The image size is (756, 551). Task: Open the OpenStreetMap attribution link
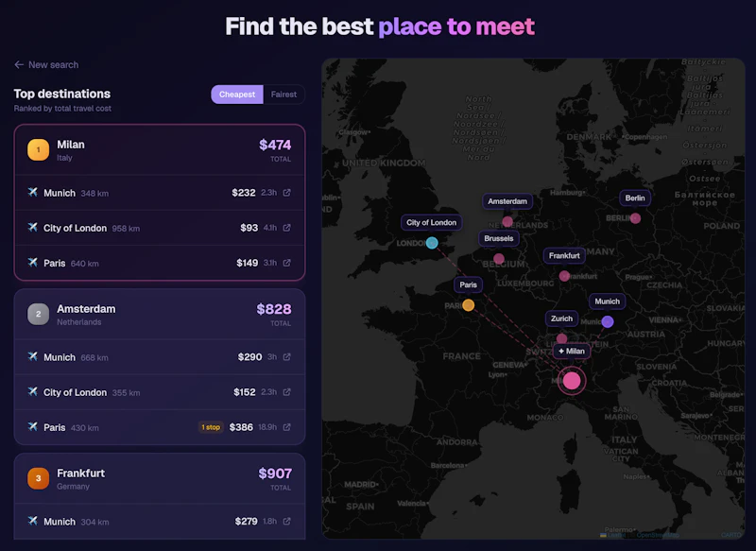tap(657, 535)
